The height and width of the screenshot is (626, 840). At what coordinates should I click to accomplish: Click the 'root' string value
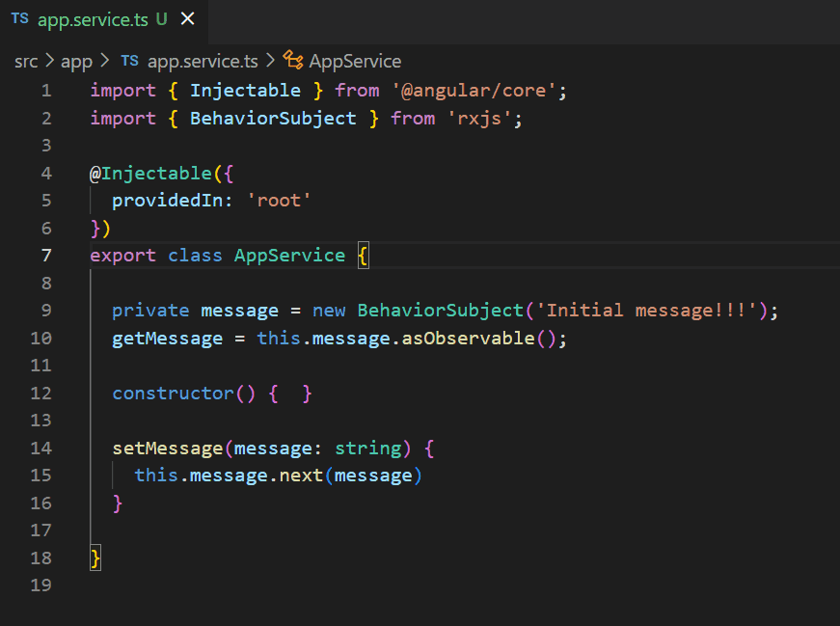(x=279, y=201)
